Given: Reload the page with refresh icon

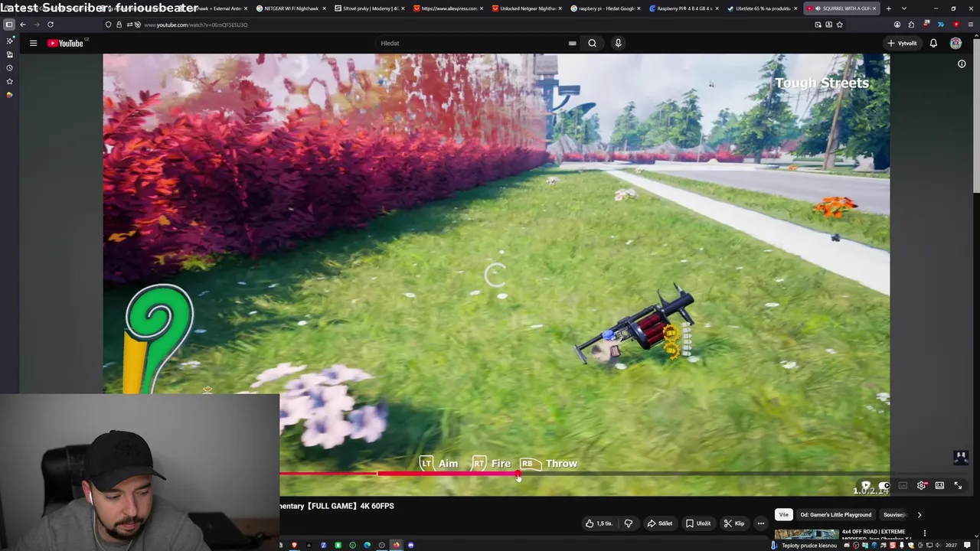Looking at the screenshot, I should (51, 24).
